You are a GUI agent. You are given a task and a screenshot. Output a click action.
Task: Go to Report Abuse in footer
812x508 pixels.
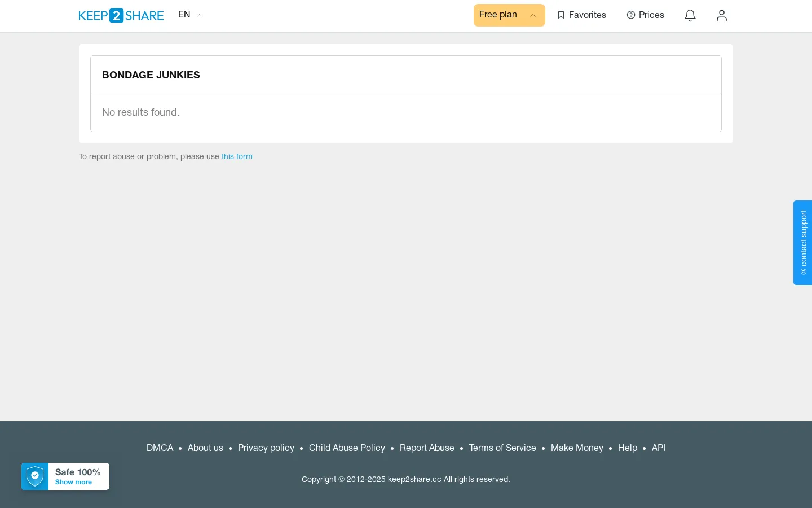pos(427,448)
